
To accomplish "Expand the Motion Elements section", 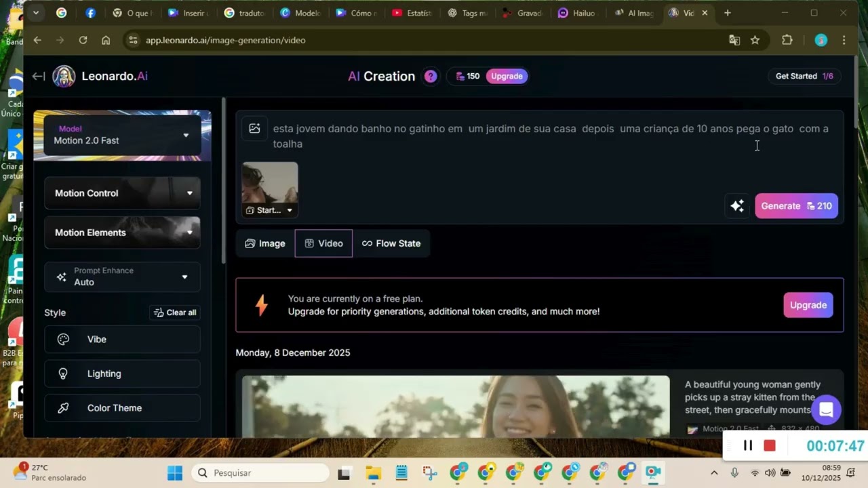I will (x=122, y=232).
